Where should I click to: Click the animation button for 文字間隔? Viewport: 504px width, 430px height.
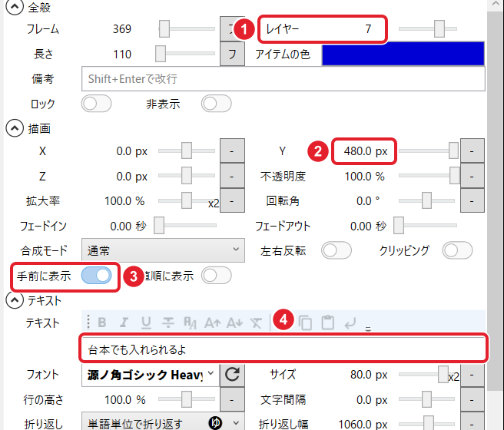(472, 400)
